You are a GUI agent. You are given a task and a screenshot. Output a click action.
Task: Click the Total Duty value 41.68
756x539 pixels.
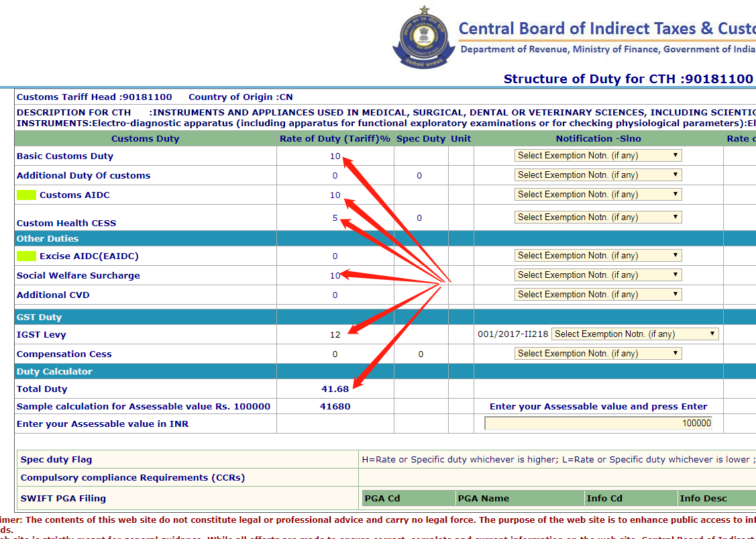tap(335, 389)
